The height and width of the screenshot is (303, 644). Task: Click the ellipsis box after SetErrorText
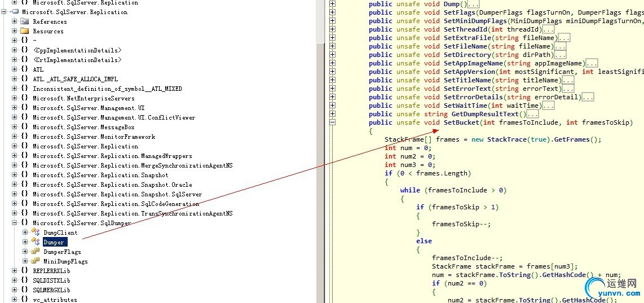[568, 89]
